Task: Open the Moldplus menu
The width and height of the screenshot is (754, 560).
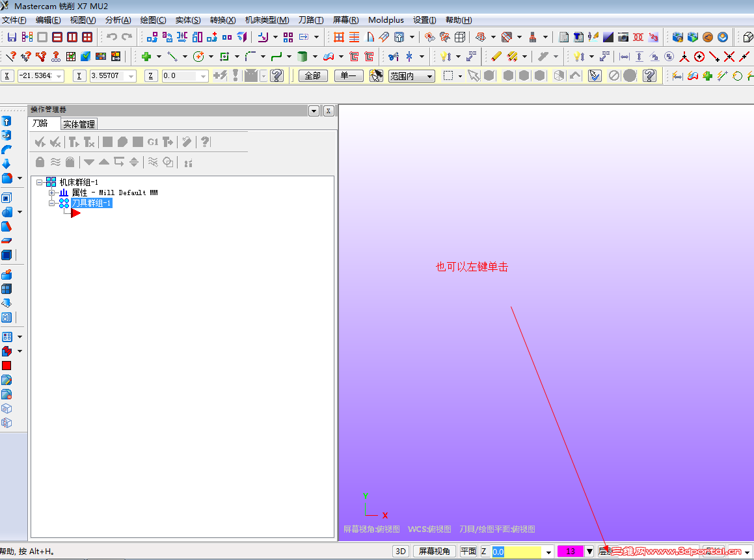Action: 386,20
